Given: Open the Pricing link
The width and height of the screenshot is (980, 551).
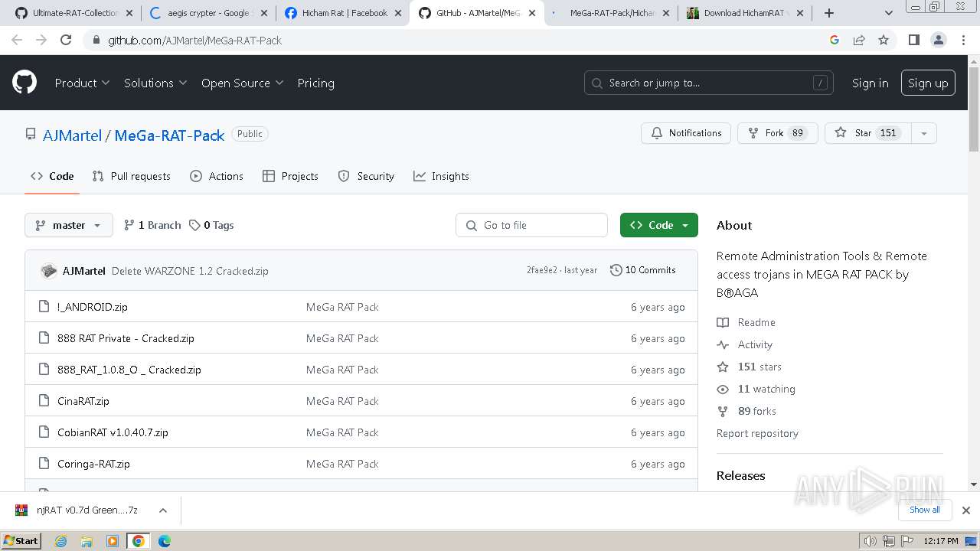Looking at the screenshot, I should [315, 83].
